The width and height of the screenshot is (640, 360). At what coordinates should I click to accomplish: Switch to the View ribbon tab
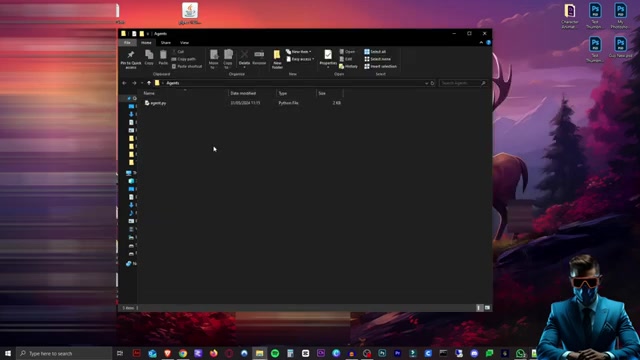coord(184,42)
